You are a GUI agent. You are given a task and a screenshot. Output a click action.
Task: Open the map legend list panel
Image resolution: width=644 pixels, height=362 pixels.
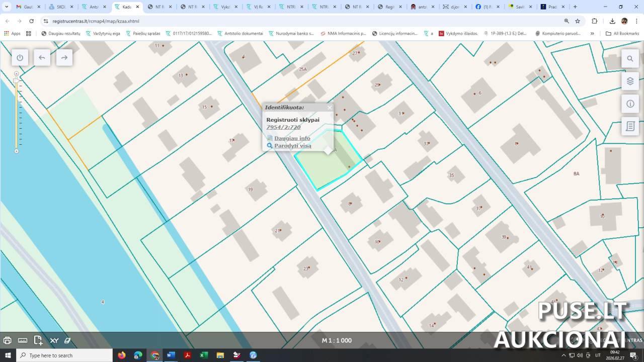(630, 126)
